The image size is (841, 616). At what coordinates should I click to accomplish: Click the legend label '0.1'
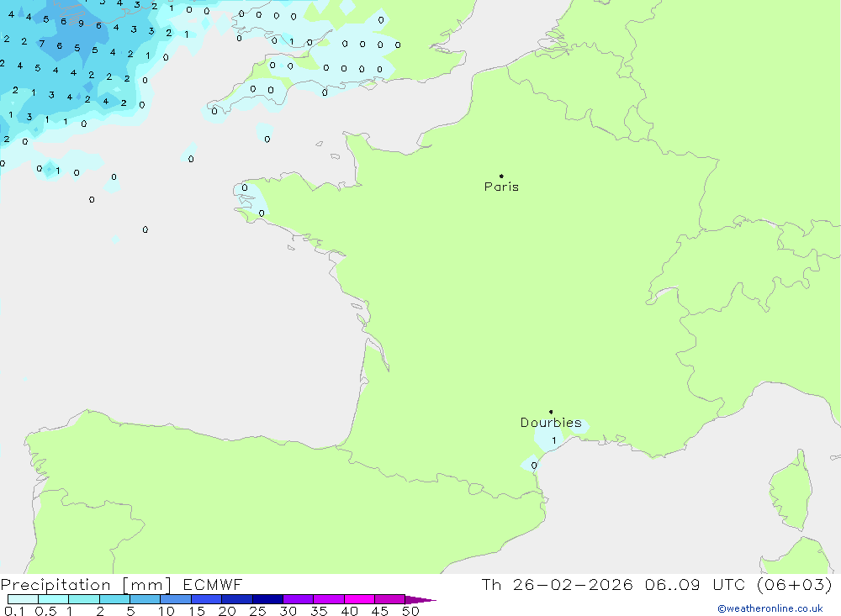[14, 611]
